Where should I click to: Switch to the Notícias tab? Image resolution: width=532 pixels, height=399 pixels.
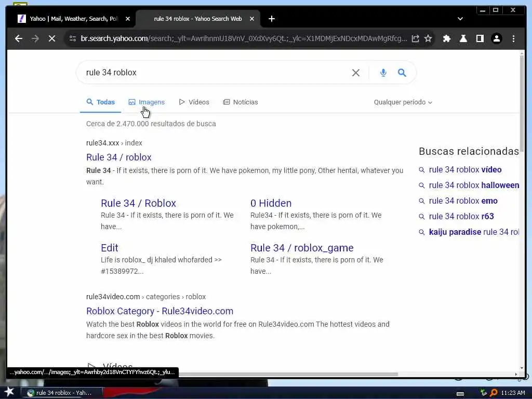[x=241, y=102]
